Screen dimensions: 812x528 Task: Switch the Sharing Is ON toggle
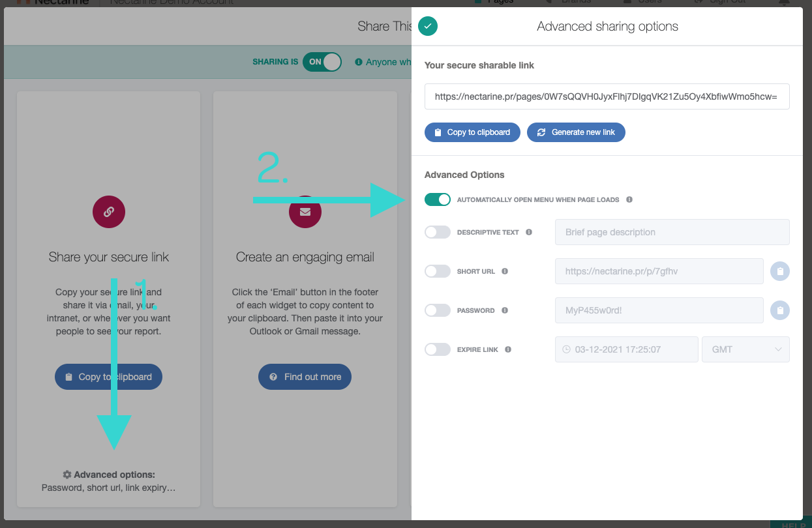pyautogui.click(x=322, y=62)
